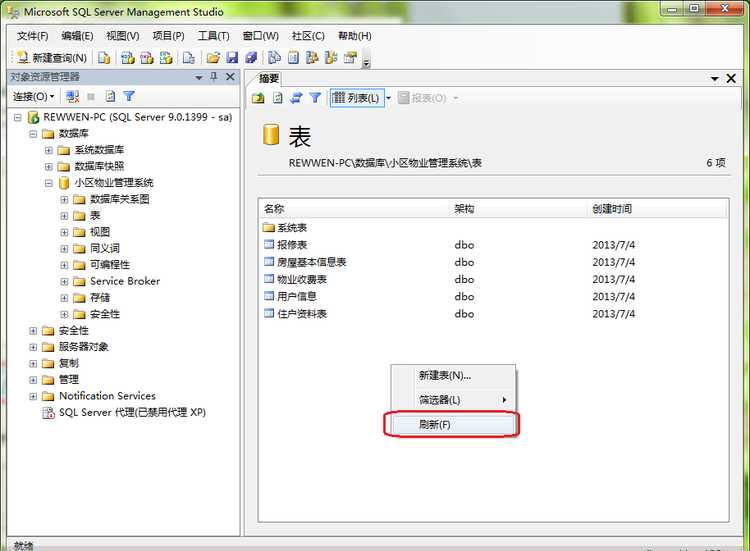
Task: Click the Open File folder icon
Action: pyautogui.click(x=213, y=58)
